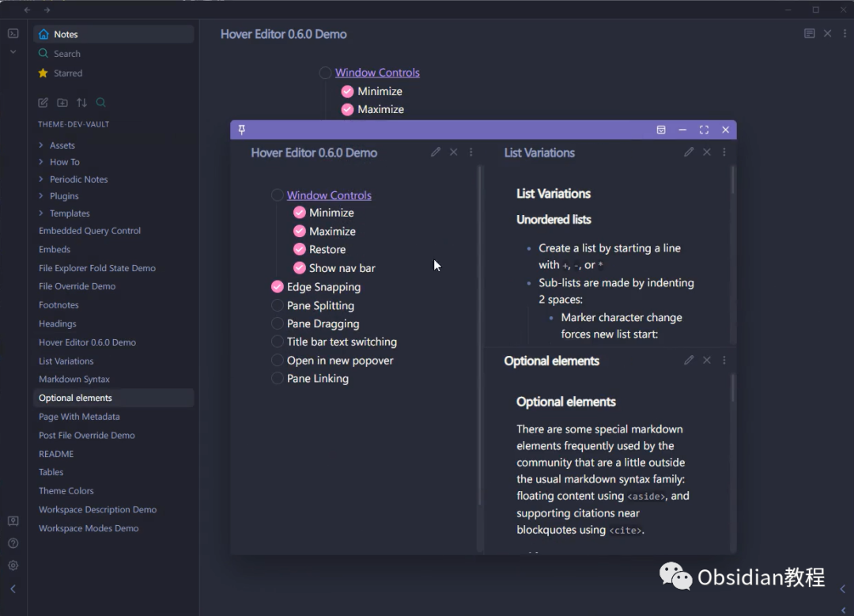Uncheck Show nav bar task
Screen dimensions: 854x616
click(x=300, y=268)
